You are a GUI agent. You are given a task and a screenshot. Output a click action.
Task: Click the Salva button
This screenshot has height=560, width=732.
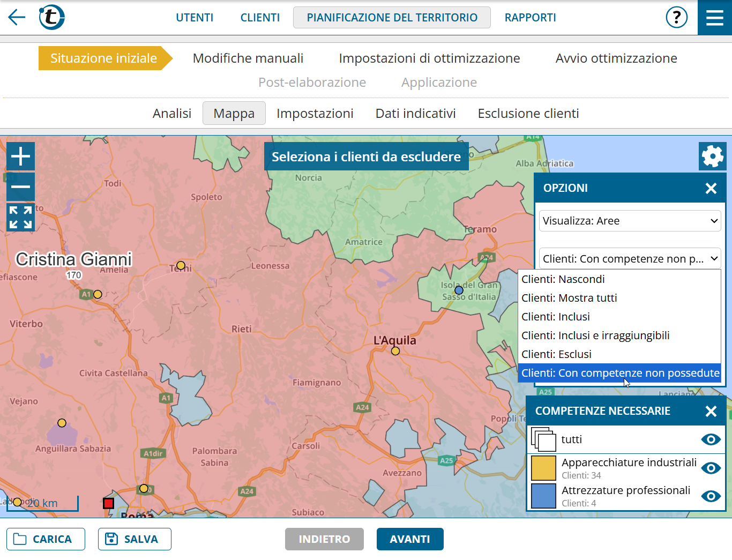coord(135,539)
